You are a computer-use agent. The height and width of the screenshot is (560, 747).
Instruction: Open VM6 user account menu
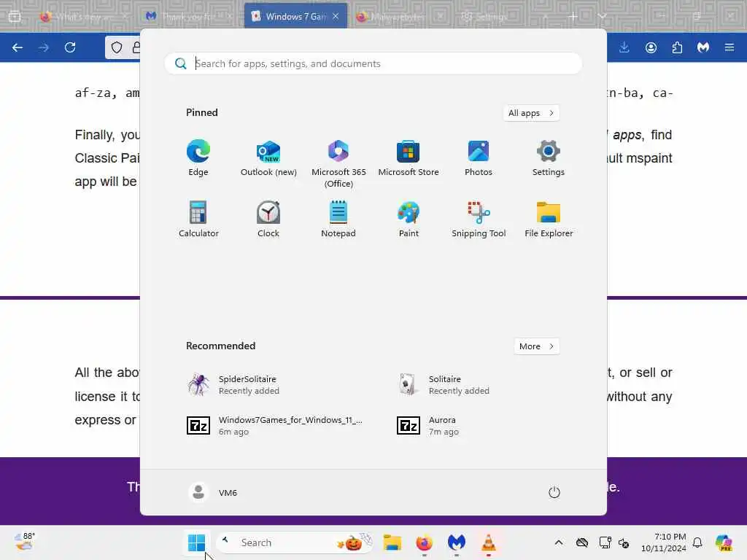tap(212, 492)
